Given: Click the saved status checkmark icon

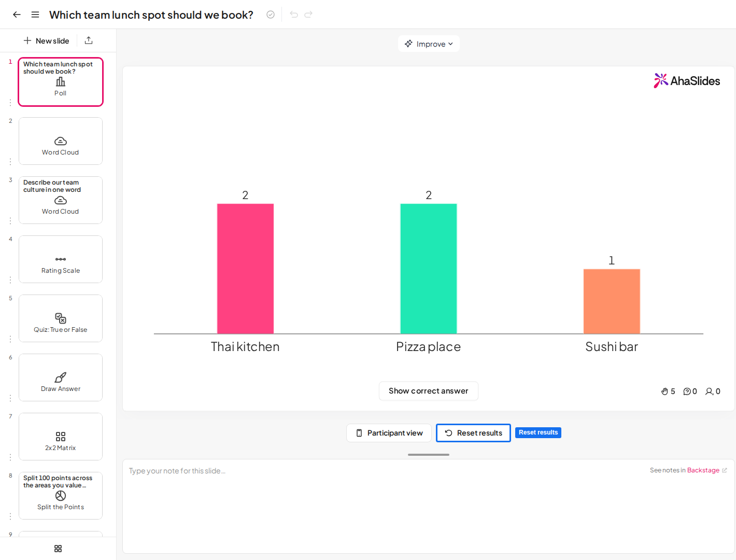Looking at the screenshot, I should pyautogui.click(x=271, y=15).
